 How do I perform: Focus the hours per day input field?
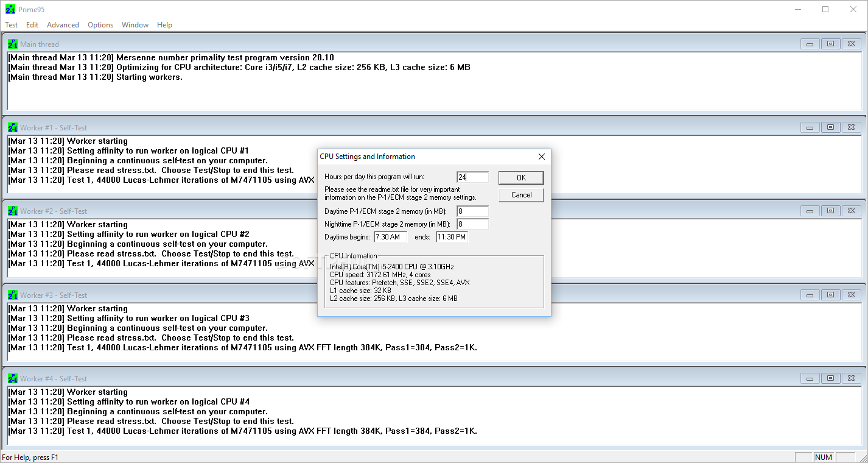point(473,177)
